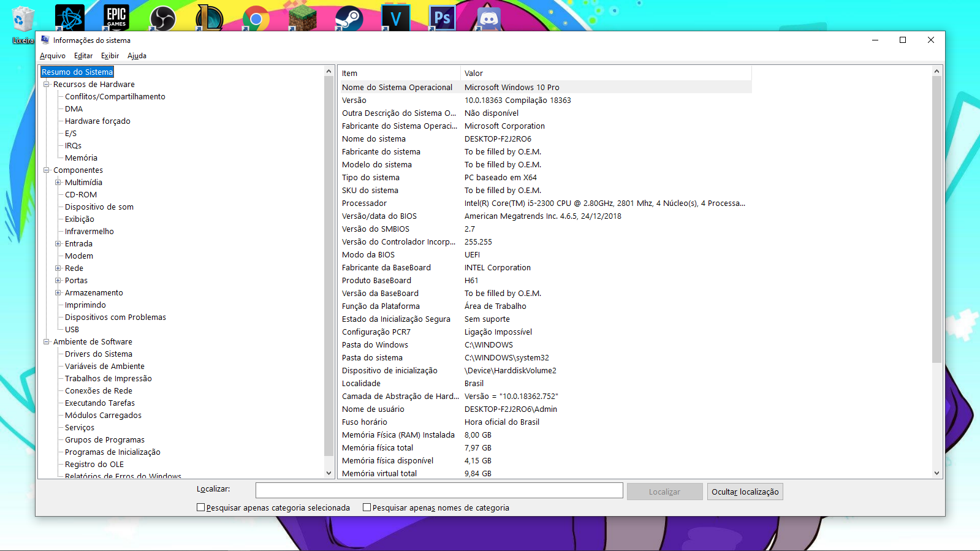Focus the Localizar search input field
Screen dimensions: 980x551
coord(439,490)
